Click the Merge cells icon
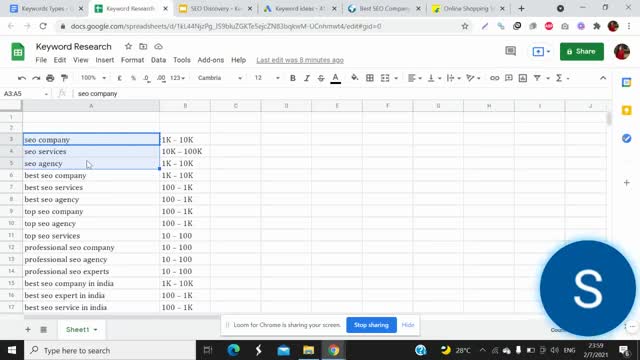The image size is (640, 360). [385, 78]
